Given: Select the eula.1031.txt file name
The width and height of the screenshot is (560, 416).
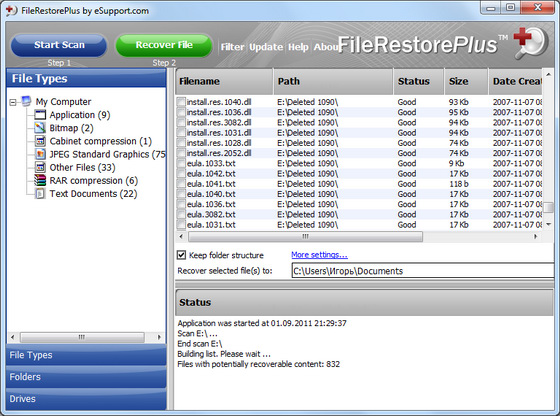Looking at the screenshot, I should click(211, 225).
